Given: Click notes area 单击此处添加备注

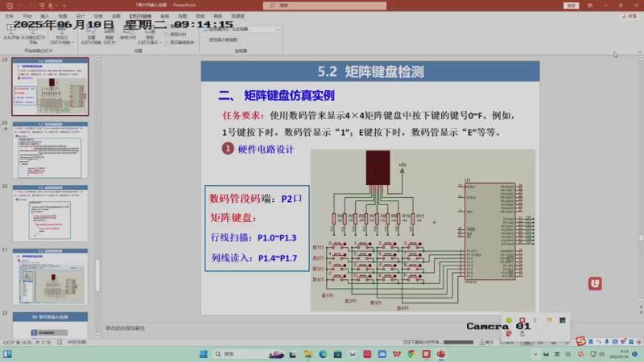Looking at the screenshot, I should [x=126, y=328].
